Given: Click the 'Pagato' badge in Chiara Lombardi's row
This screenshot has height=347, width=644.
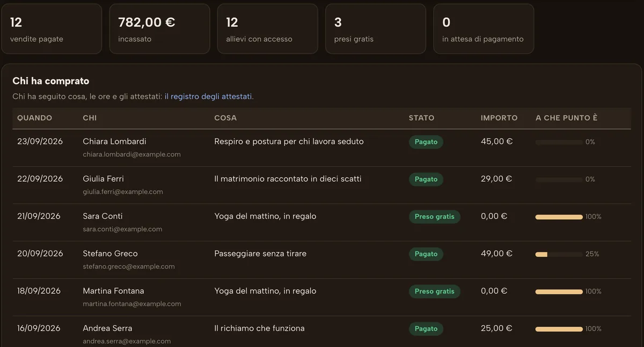Looking at the screenshot, I should pos(426,142).
